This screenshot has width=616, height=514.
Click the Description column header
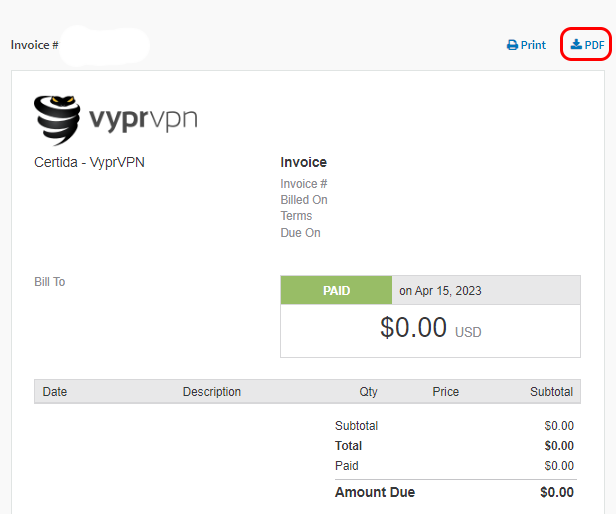(212, 392)
